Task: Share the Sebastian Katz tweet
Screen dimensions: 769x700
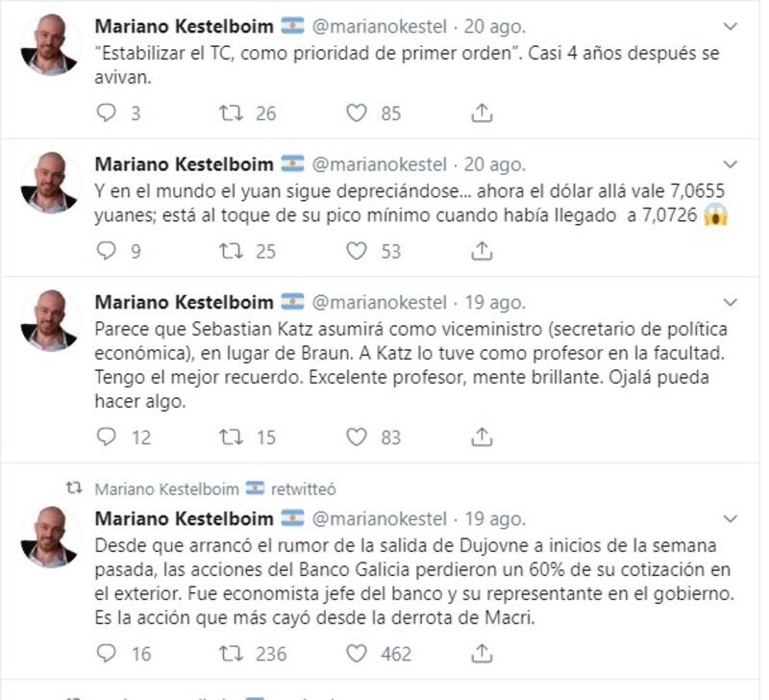Action: tap(481, 437)
